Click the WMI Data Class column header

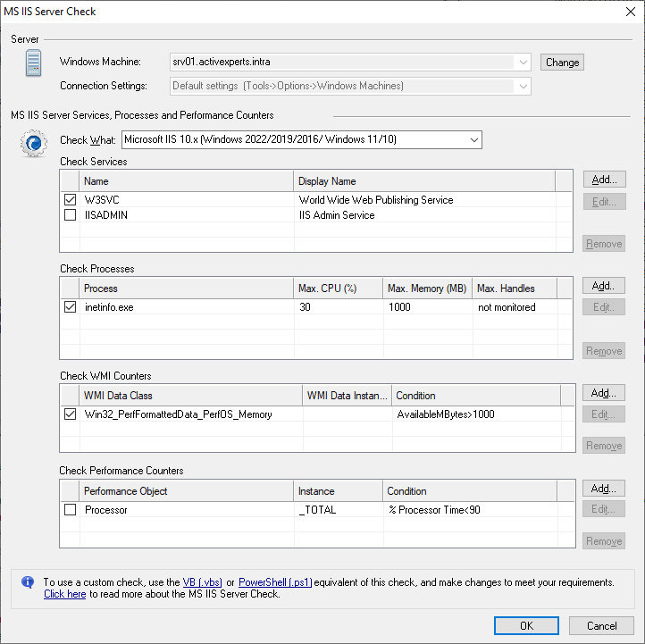coord(190,396)
